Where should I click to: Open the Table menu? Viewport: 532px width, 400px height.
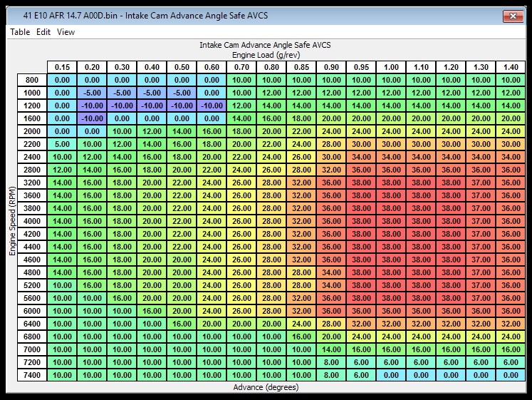pos(20,32)
